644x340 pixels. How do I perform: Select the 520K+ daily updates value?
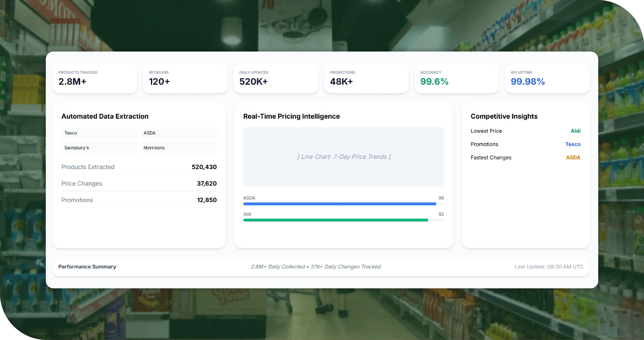click(253, 82)
